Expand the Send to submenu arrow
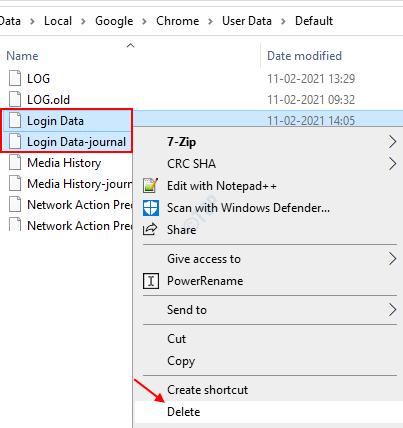Screen dimensions: 403x428 click(x=392, y=310)
